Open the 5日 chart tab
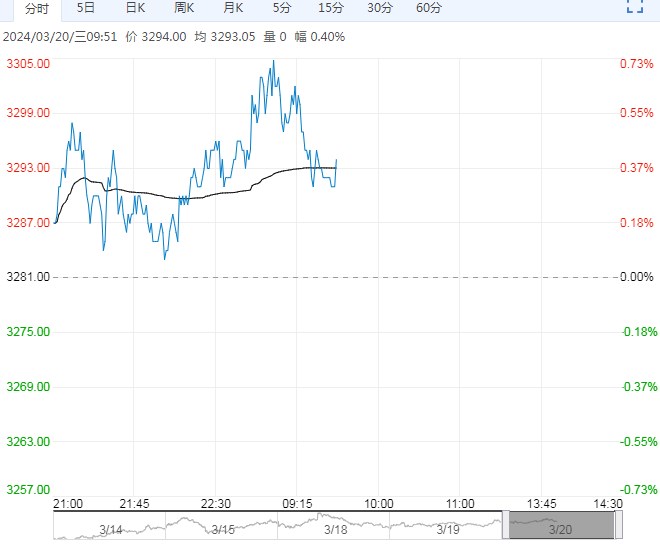The image size is (660, 549). click(x=86, y=8)
